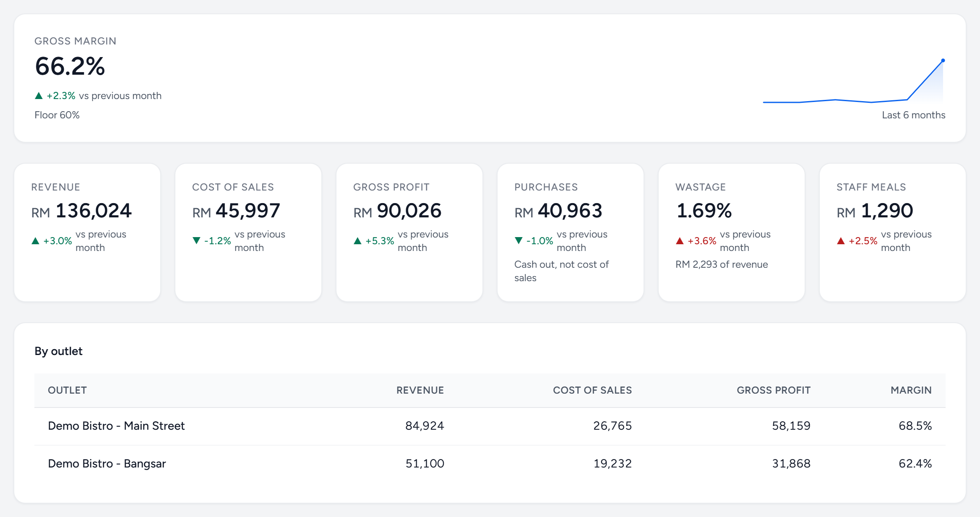Open the Demo Bistro - Main Street row
980x517 pixels.
click(490, 426)
